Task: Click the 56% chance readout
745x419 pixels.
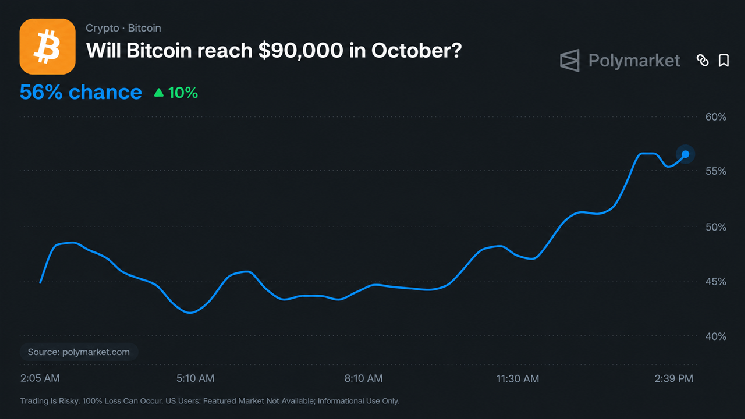Action: pos(81,92)
